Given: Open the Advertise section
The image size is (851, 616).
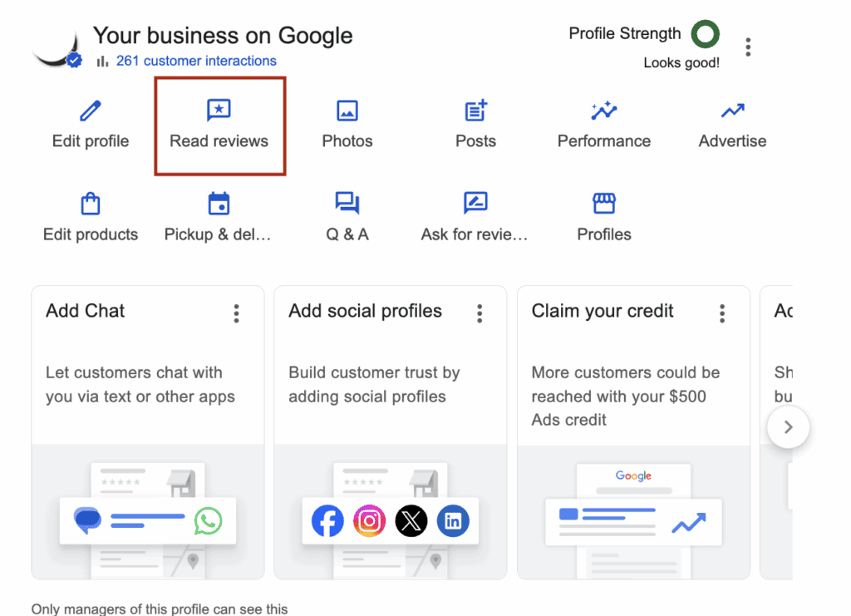Looking at the screenshot, I should pos(731,109).
